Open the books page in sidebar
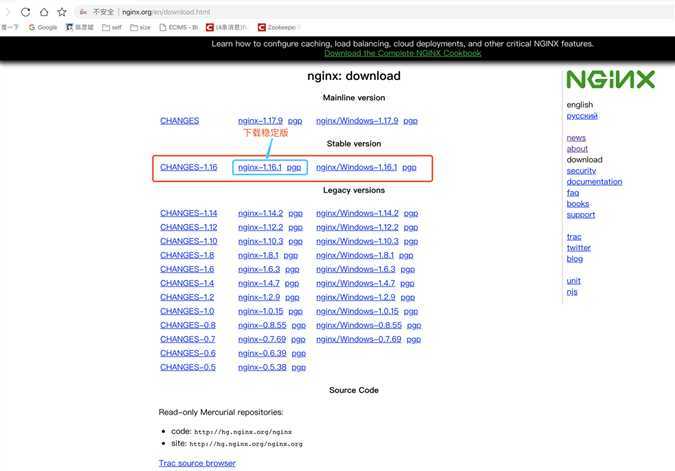The width and height of the screenshot is (675, 471). pos(578,204)
